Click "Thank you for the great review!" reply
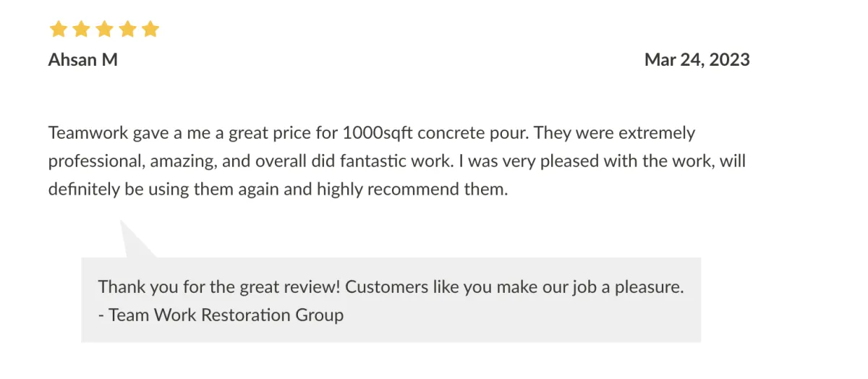The image size is (868, 379). coord(218,287)
